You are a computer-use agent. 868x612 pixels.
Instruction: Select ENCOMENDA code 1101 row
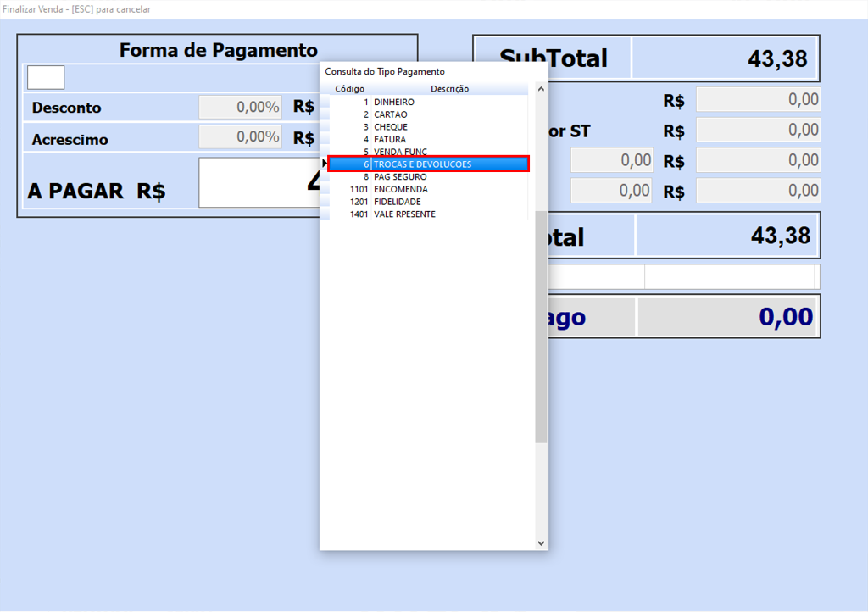click(400, 189)
